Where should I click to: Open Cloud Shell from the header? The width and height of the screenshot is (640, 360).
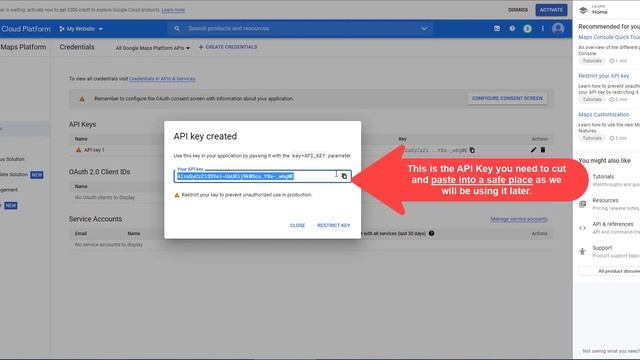pos(497,29)
